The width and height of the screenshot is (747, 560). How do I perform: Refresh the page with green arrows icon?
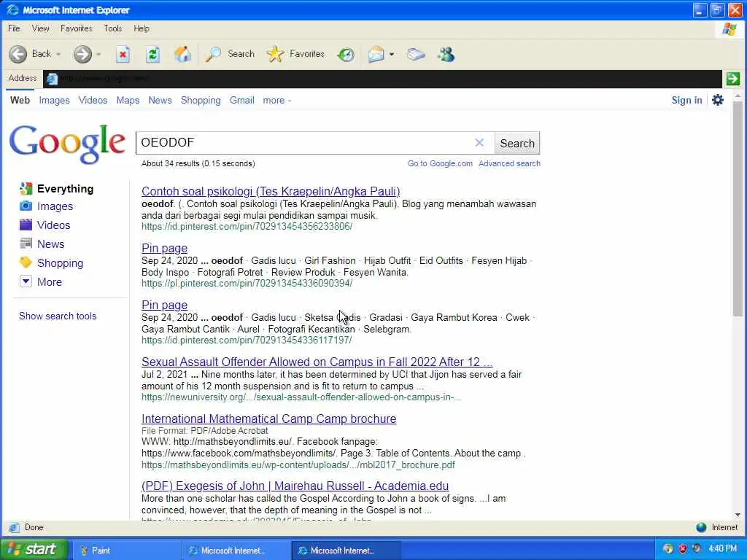pyautogui.click(x=152, y=54)
